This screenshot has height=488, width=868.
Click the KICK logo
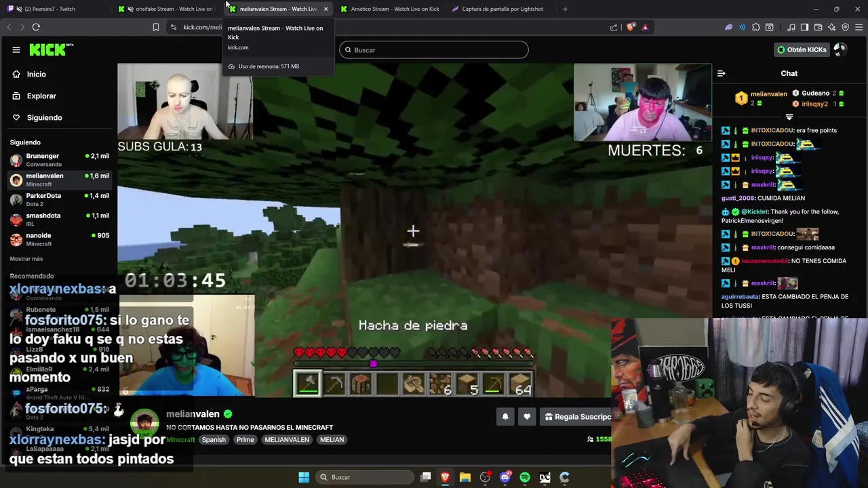51,49
